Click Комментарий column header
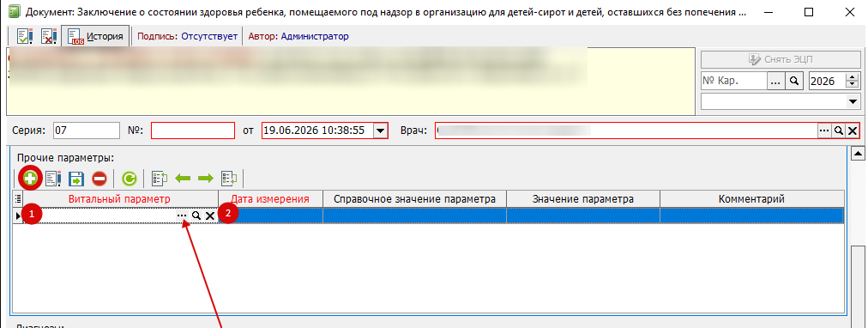 (x=751, y=199)
